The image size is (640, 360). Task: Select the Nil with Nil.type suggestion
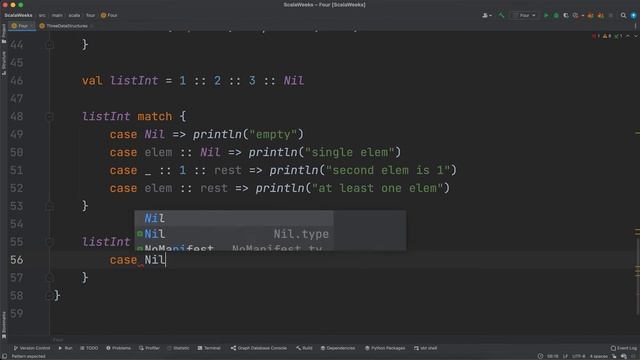tap(234, 234)
